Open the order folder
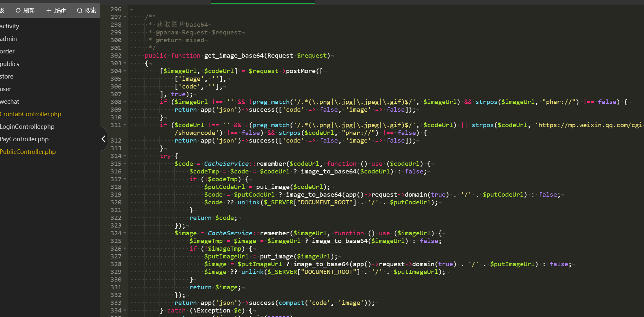The width and height of the screenshot is (644, 317). pyautogui.click(x=7, y=51)
